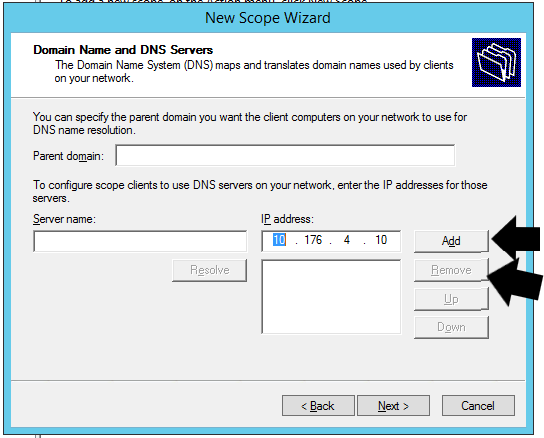Click the last octet 10 of IP address
Screen dimensions: 544x438
[381, 240]
